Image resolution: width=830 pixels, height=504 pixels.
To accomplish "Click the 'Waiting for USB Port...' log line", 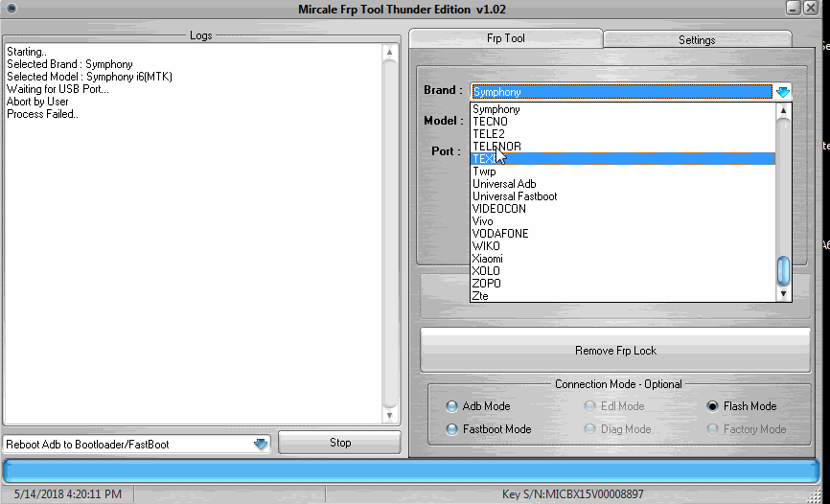I will pyautogui.click(x=58, y=89).
